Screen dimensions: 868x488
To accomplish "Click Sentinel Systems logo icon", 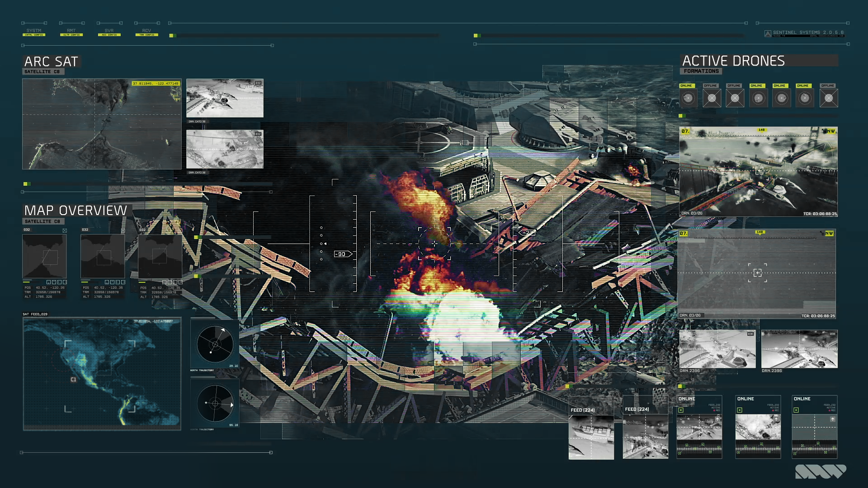I will (x=768, y=33).
